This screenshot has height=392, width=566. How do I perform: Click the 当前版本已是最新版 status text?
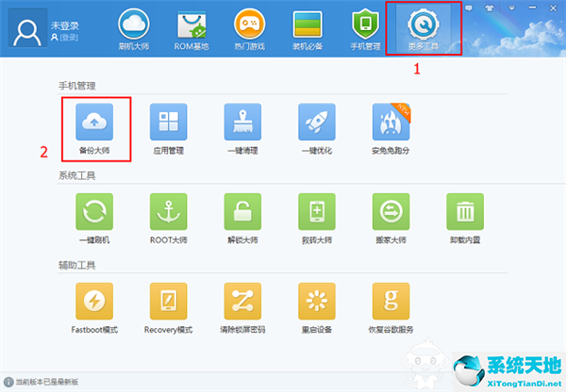click(47, 382)
